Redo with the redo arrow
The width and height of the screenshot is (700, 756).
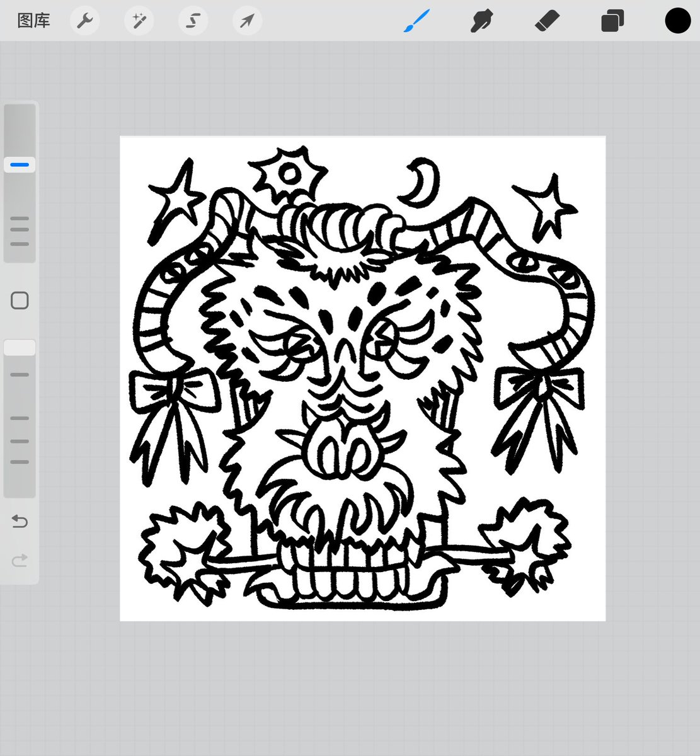coord(20,560)
